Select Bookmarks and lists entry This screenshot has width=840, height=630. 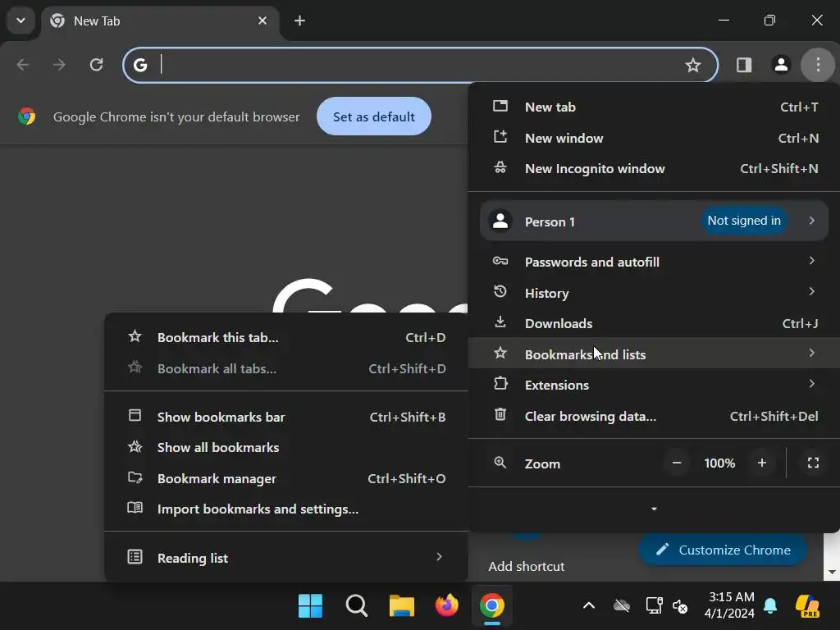pos(655,354)
